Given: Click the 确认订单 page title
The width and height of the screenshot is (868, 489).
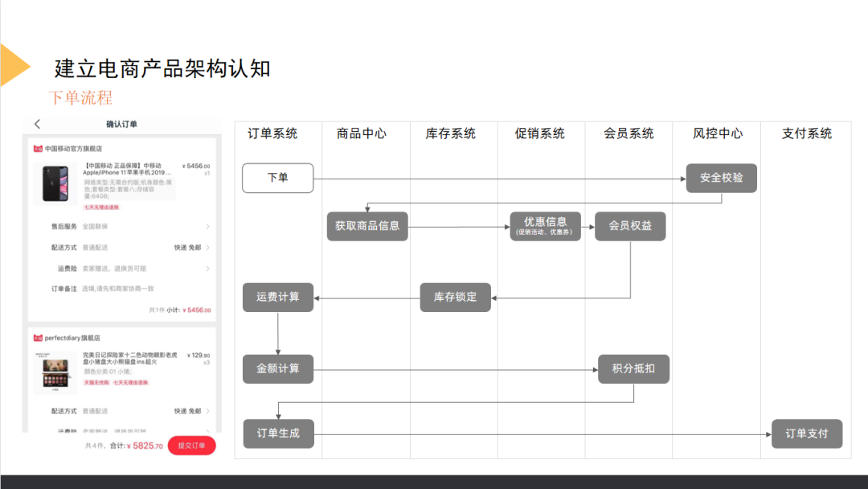Looking at the screenshot, I should 122,124.
